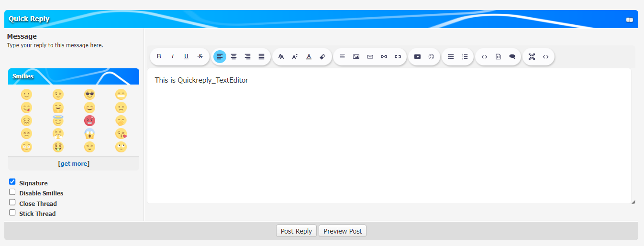Open the get more smilies link
This screenshot has width=644, height=246.
click(74, 164)
